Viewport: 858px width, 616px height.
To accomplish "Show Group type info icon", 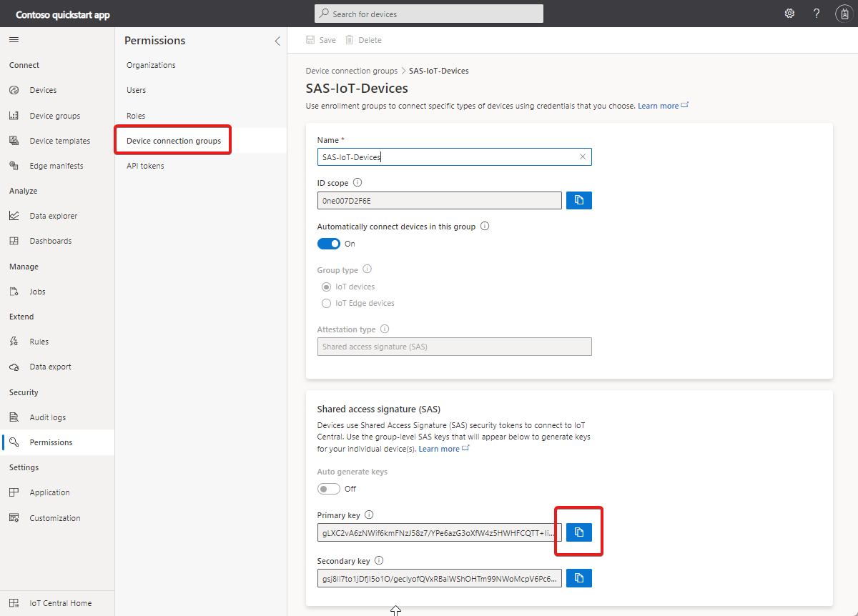I will [368, 269].
